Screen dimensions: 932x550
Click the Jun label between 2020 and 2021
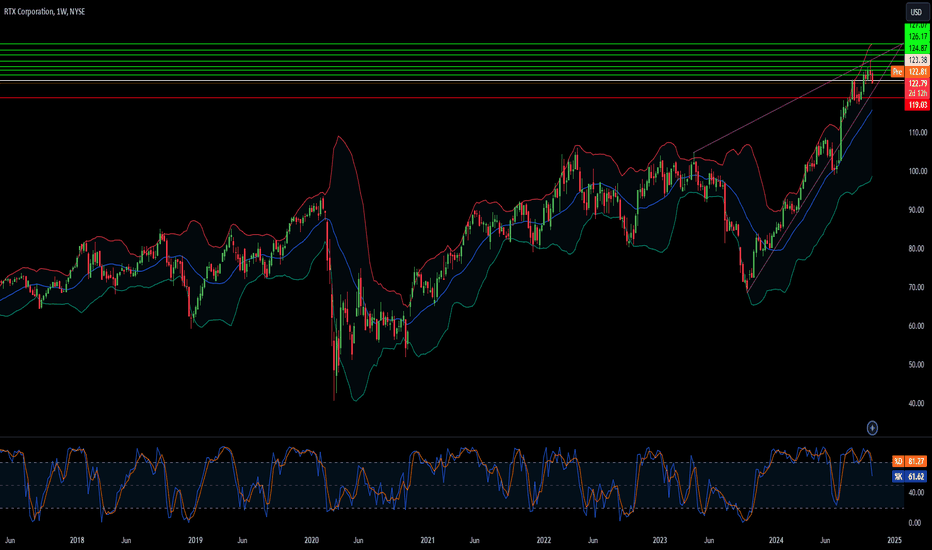pyautogui.click(x=358, y=540)
